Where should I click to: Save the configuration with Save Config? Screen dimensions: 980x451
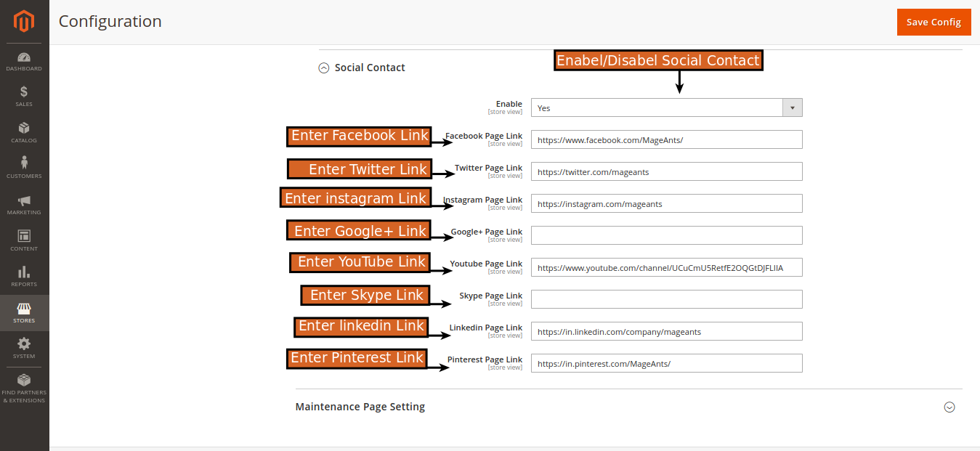(934, 22)
